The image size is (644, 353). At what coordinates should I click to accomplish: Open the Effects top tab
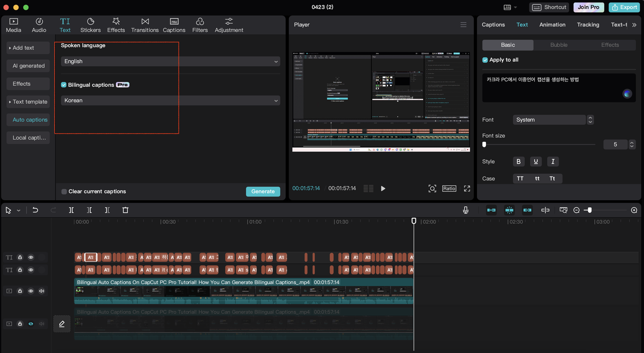(116, 25)
